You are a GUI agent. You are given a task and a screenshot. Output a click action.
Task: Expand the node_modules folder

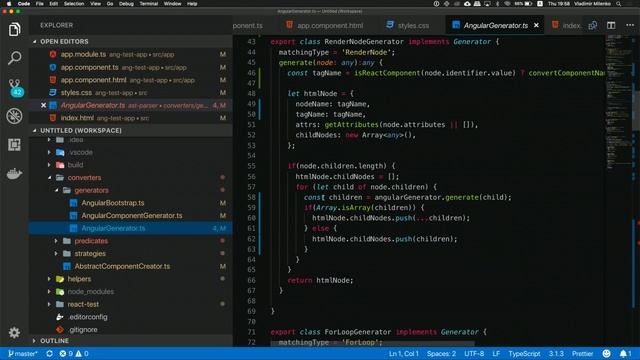131,291
